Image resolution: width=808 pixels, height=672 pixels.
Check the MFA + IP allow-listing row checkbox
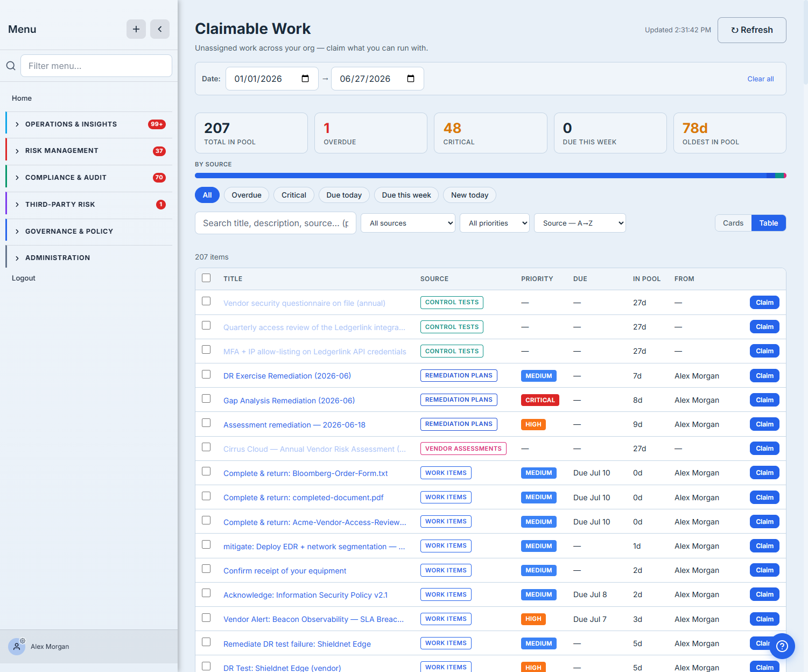pyautogui.click(x=206, y=349)
